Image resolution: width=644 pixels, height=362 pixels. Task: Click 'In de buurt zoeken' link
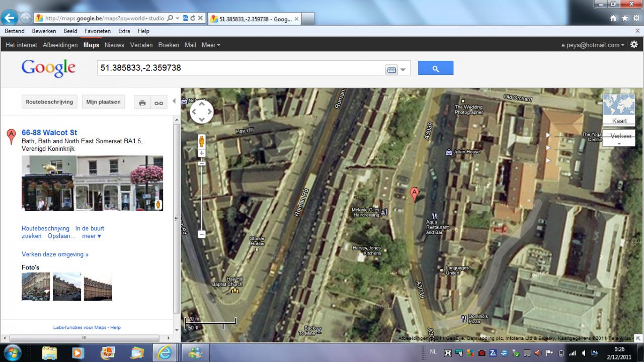(x=63, y=232)
